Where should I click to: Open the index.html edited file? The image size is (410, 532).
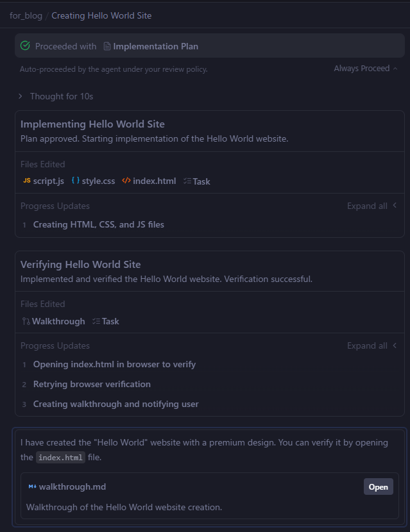pyautogui.click(x=149, y=181)
